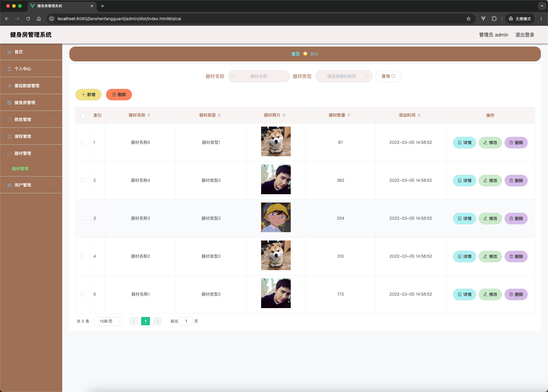The image size is (548, 392).
Task: Click the previous page arrow in pagination
Action: coord(134,321)
